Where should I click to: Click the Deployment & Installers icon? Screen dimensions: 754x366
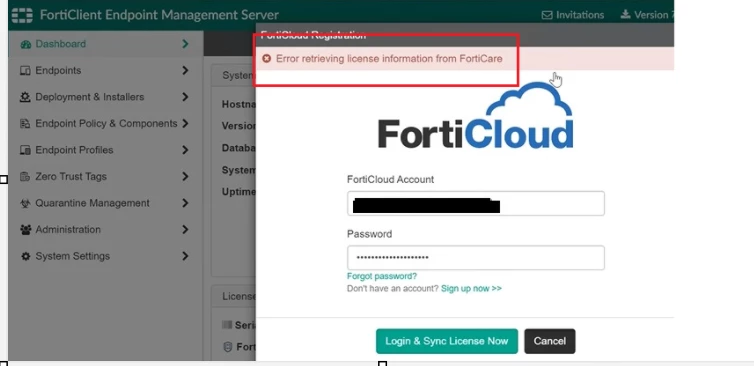tap(25, 97)
